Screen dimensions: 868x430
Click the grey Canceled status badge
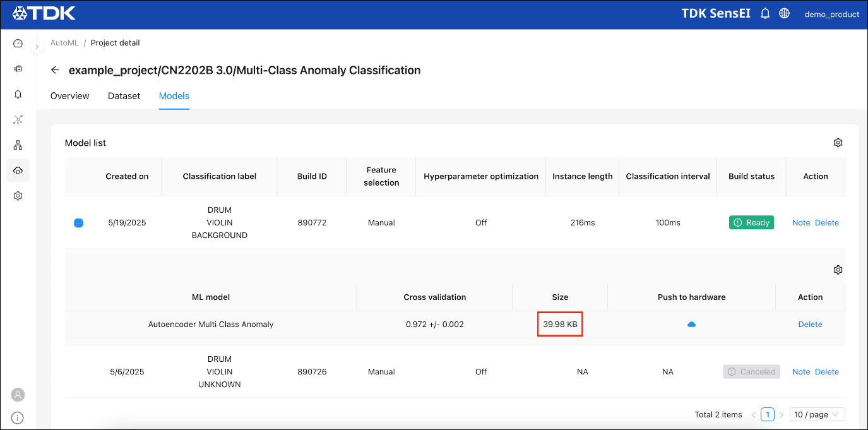click(x=751, y=372)
